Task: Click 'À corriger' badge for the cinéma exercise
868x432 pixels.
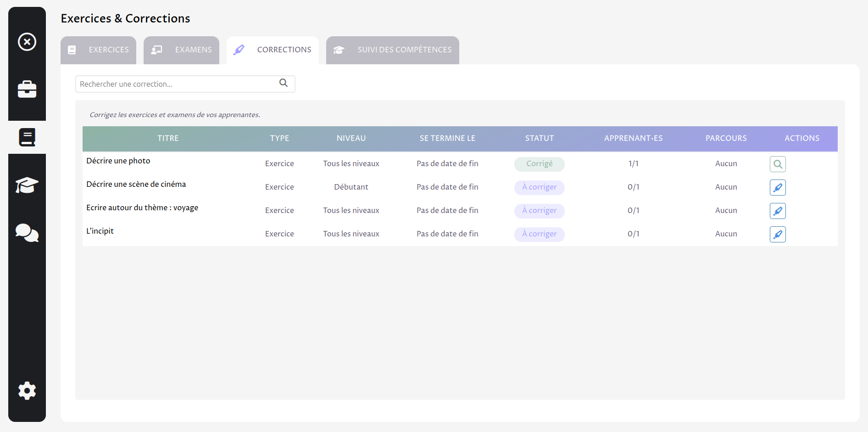Action: (539, 187)
